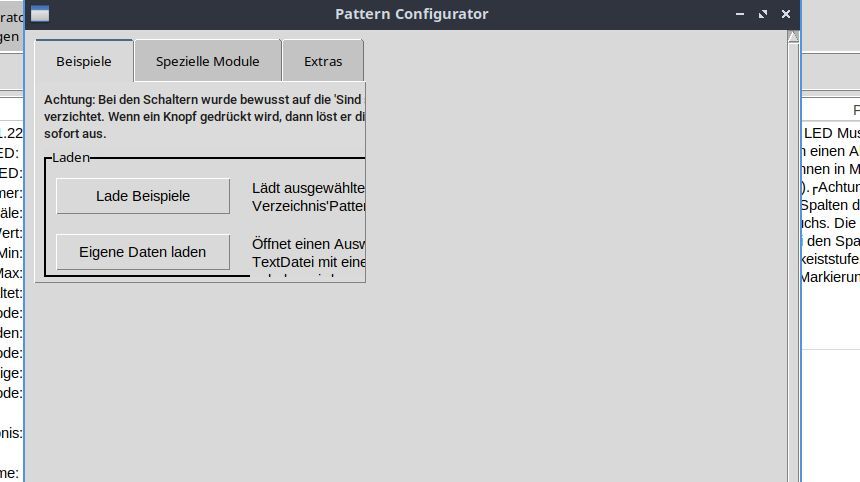Viewport: 860px width, 482px height.
Task: Click the scrollbar up arrow
Action: click(793, 37)
